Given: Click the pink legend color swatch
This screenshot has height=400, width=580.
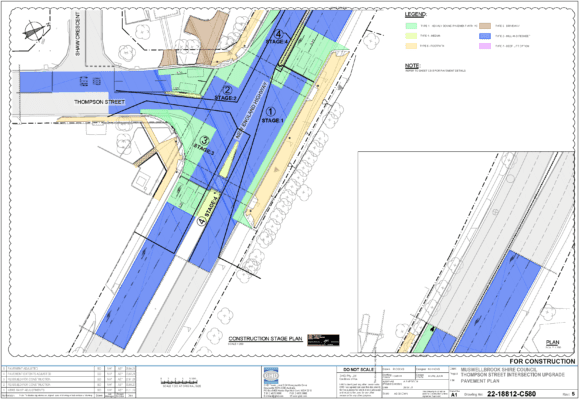Looking at the screenshot, I should coord(485,46).
